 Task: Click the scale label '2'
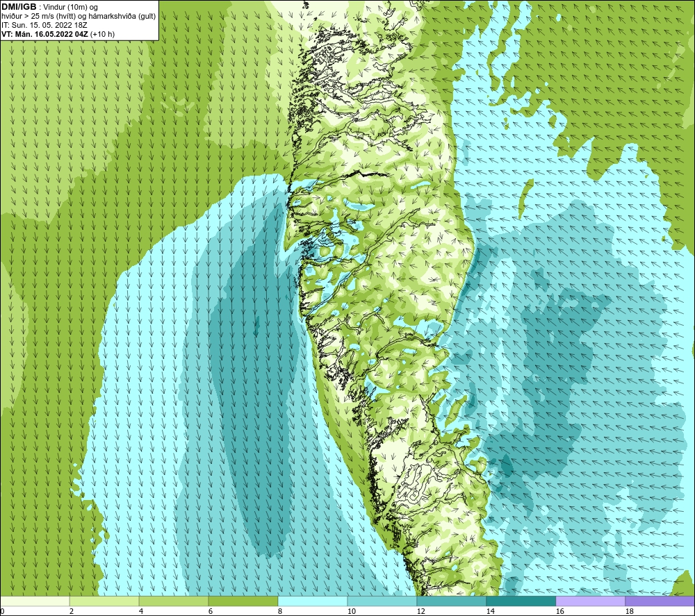[x=72, y=612]
